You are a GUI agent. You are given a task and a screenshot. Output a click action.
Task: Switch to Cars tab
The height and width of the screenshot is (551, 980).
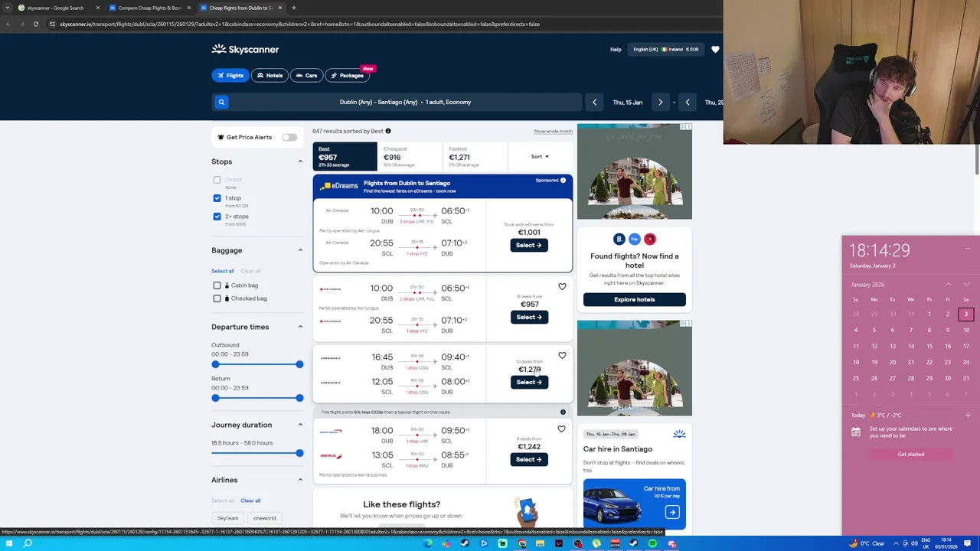pyautogui.click(x=306, y=75)
